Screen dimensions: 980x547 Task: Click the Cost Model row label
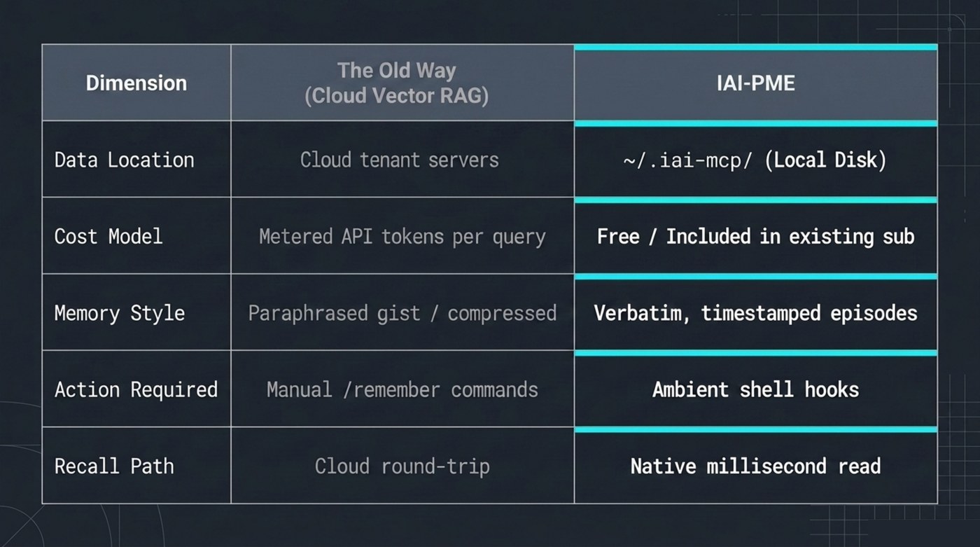click(136, 235)
